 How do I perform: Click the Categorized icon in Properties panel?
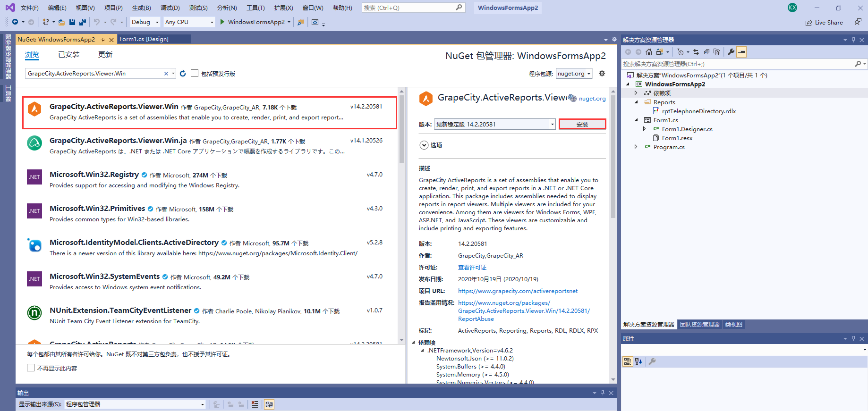click(628, 361)
